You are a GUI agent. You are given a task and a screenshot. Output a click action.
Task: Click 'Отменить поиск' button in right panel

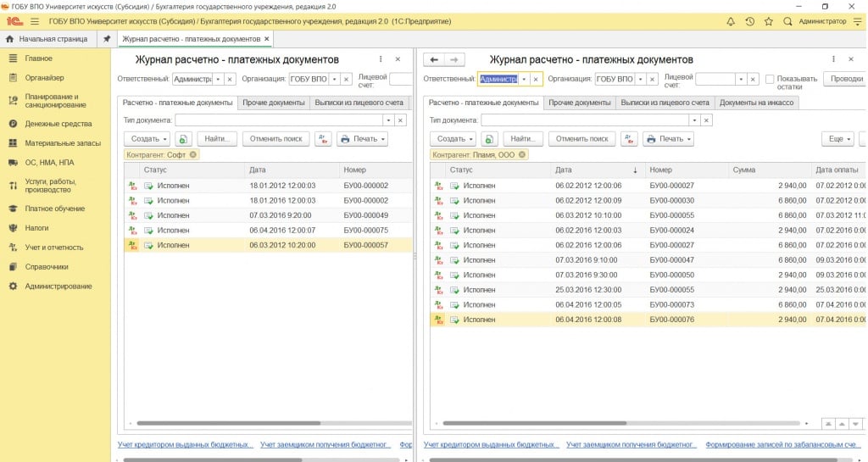(581, 139)
